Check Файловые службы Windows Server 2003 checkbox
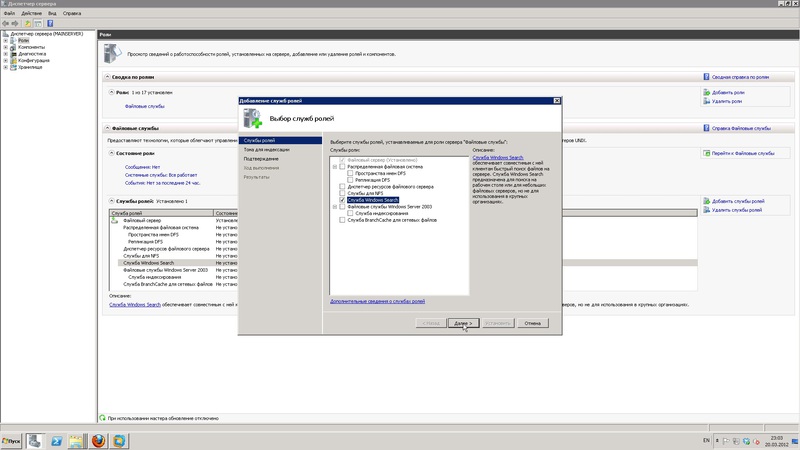This screenshot has width=800, height=450. coord(342,207)
